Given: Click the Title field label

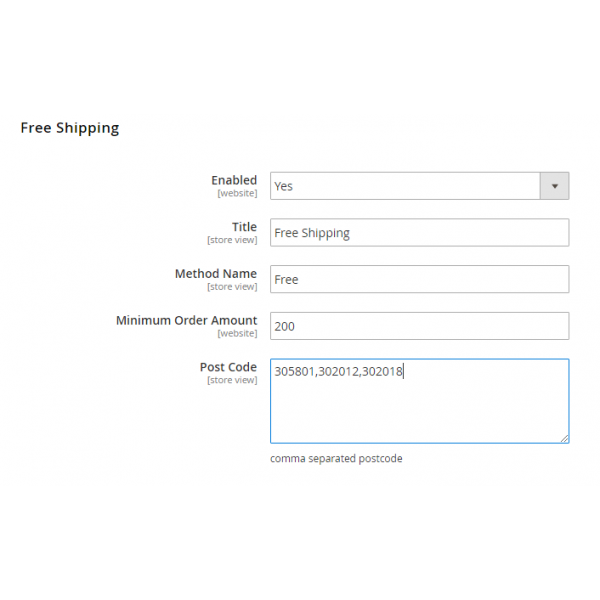Looking at the screenshot, I should [244, 227].
